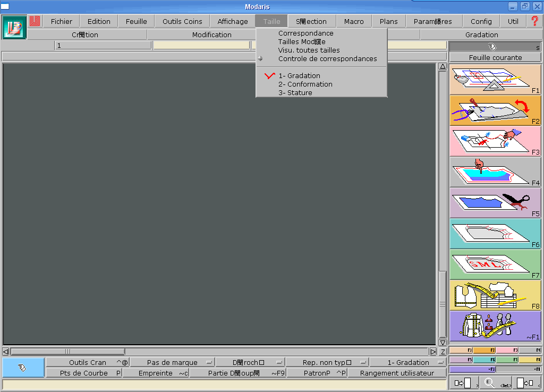This screenshot has width=544, height=392.
Task: Open the Config menu
Action: (x=481, y=21)
